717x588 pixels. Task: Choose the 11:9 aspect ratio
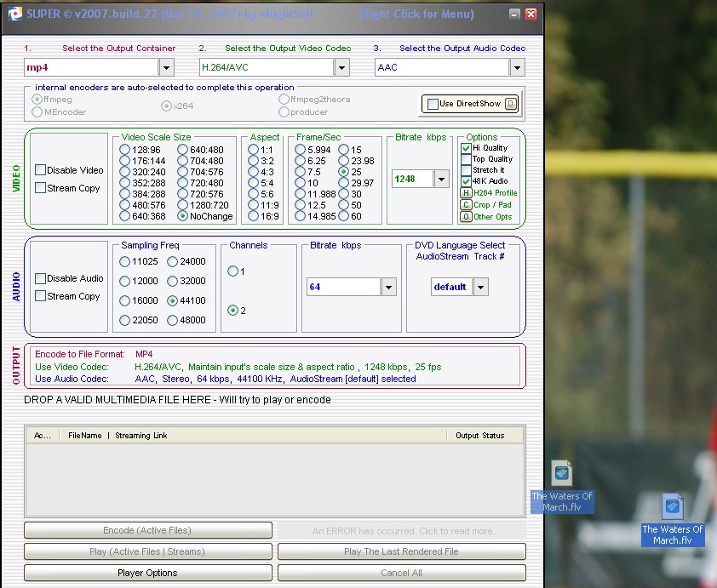[x=253, y=205]
